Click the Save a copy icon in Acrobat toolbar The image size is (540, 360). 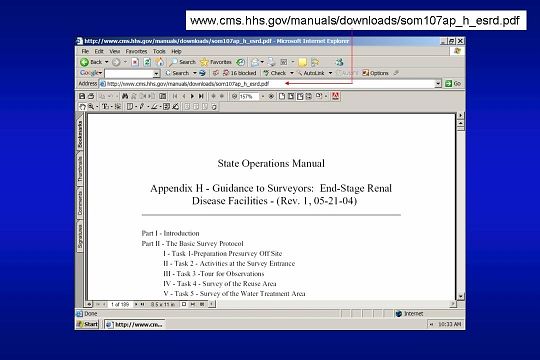(82, 96)
